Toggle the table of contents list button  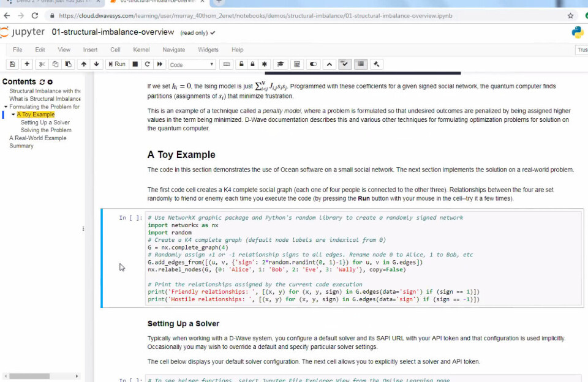pyautogui.click(x=361, y=64)
